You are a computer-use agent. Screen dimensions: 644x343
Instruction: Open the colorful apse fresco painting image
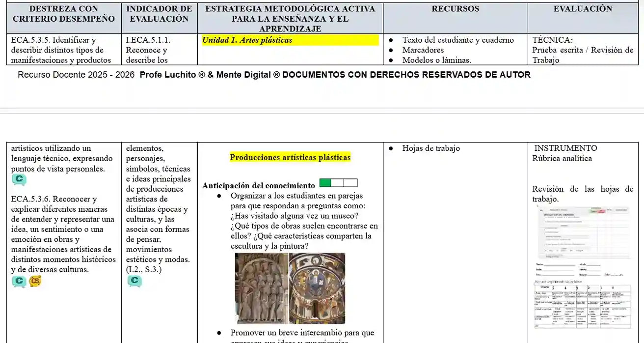(317, 288)
